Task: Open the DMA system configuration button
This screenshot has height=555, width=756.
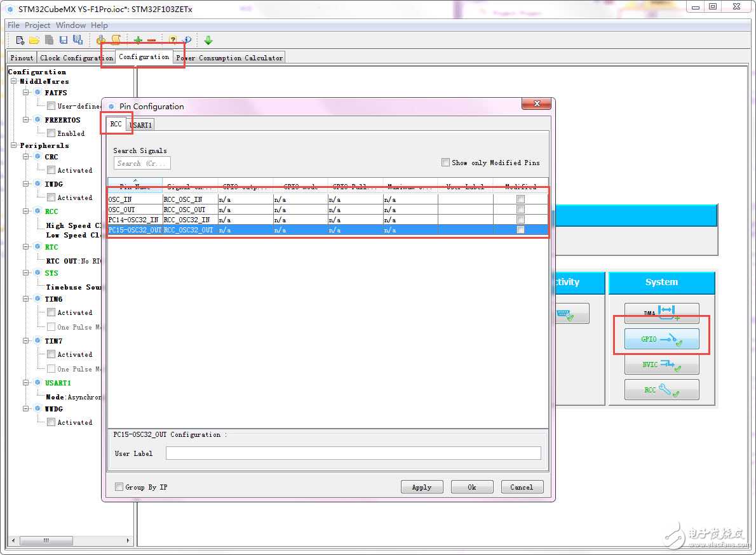Action: click(661, 313)
